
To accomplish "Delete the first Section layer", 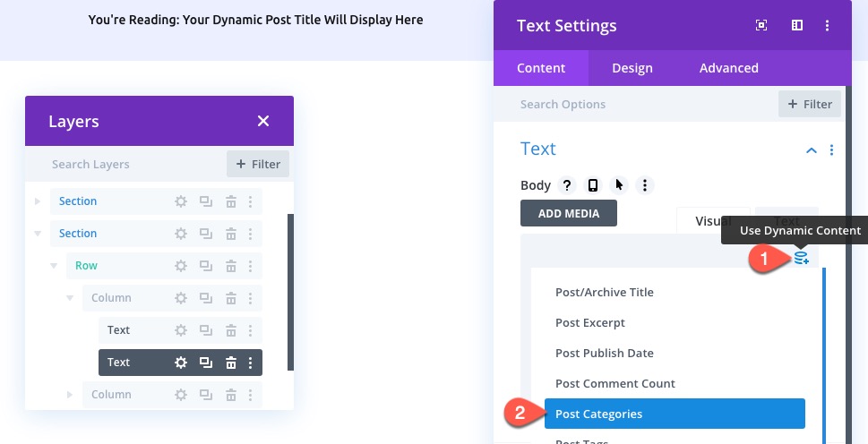I will pyautogui.click(x=230, y=201).
